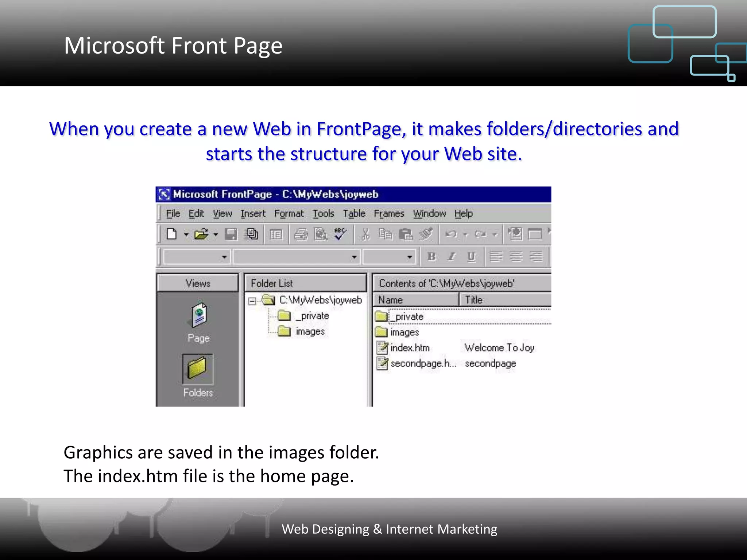Select secondpage.h... file in Contents

(x=416, y=363)
